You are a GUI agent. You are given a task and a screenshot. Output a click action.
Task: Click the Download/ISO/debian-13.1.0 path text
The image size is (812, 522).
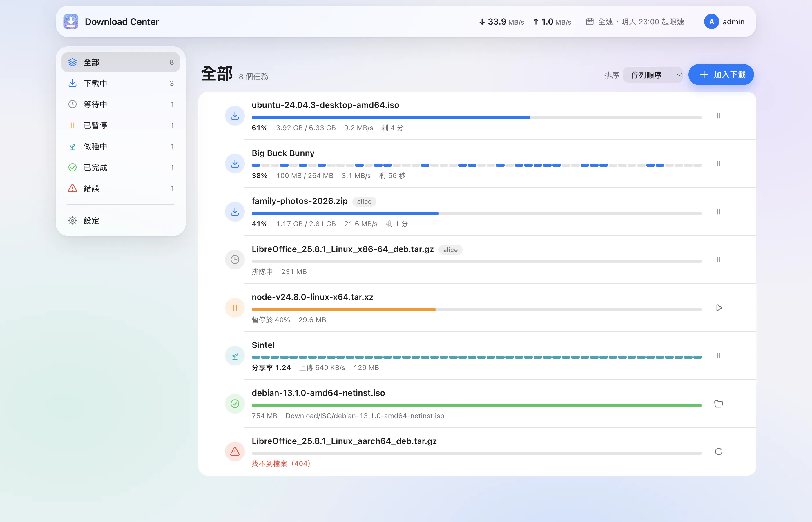pyautogui.click(x=365, y=416)
